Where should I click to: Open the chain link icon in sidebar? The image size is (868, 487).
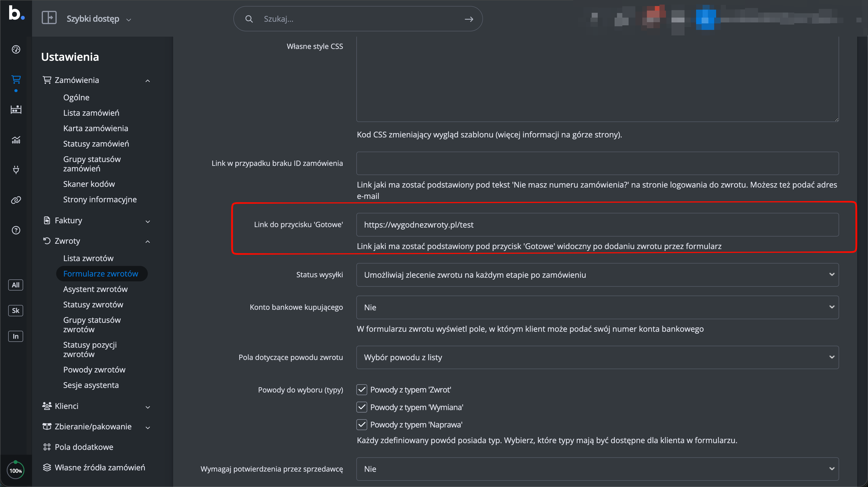point(16,200)
